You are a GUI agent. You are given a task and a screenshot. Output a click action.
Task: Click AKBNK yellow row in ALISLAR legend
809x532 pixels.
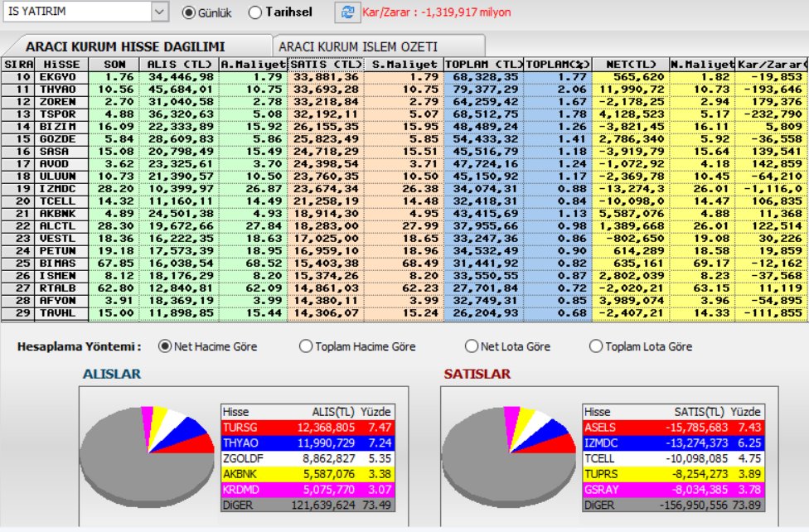[x=308, y=474]
